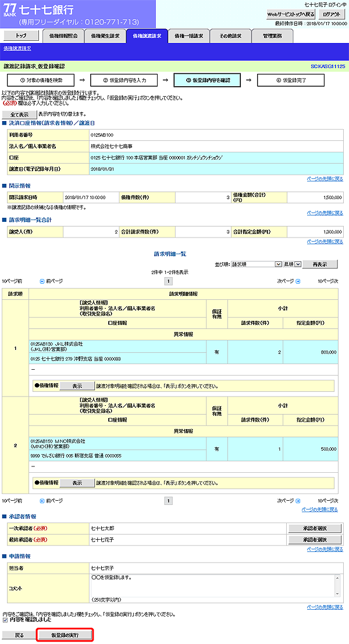Click the 一次承認者 name 七十七太郎
The height and width of the screenshot is (644, 349).
pos(102,528)
